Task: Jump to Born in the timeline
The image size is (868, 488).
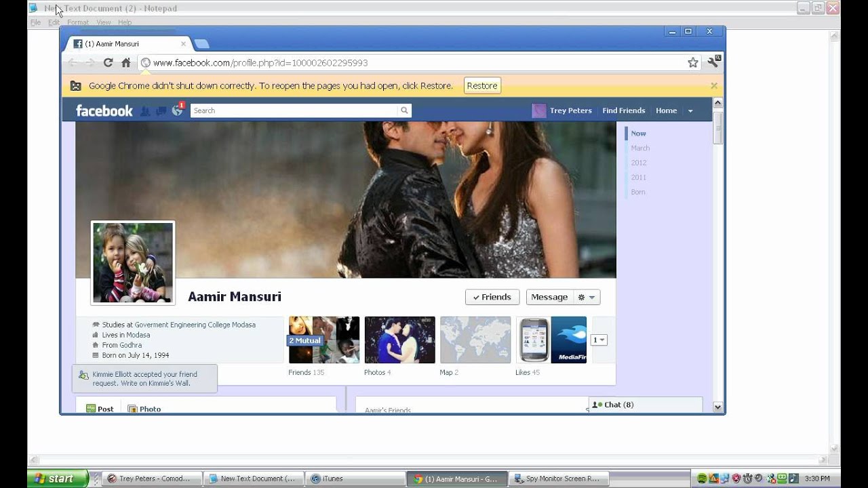Action: 638,192
